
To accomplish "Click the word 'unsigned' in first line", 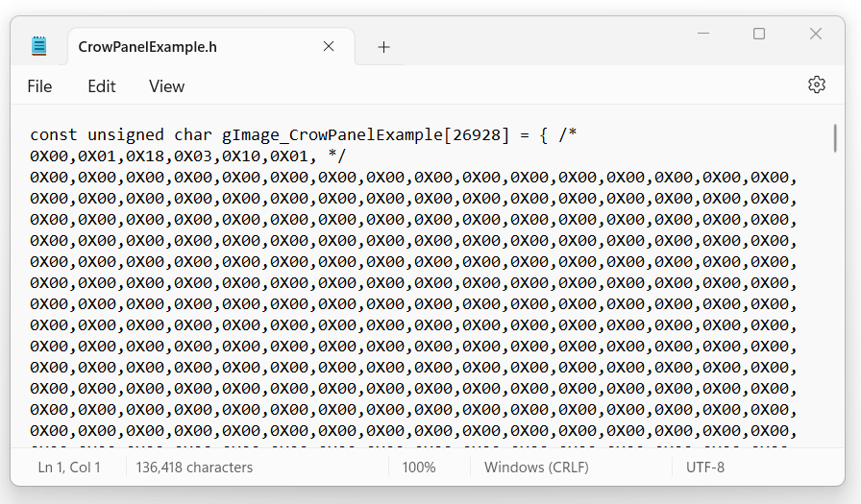I will pyautogui.click(x=126, y=135).
